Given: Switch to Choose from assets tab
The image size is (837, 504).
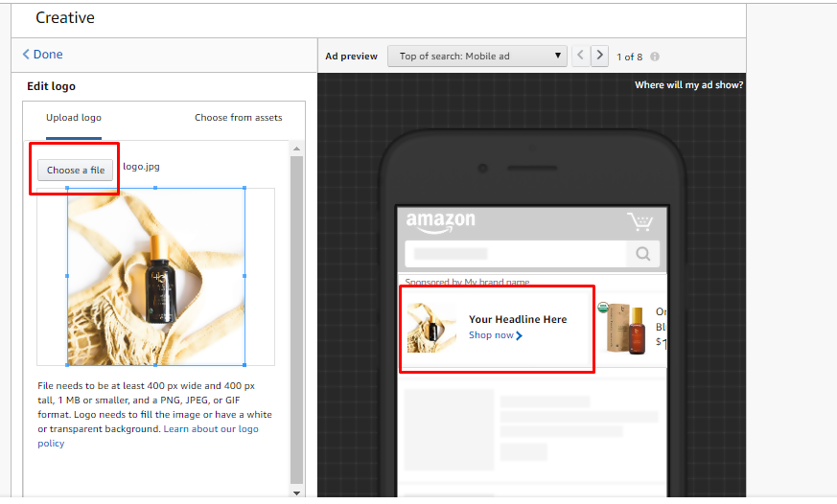Looking at the screenshot, I should pos(238,118).
